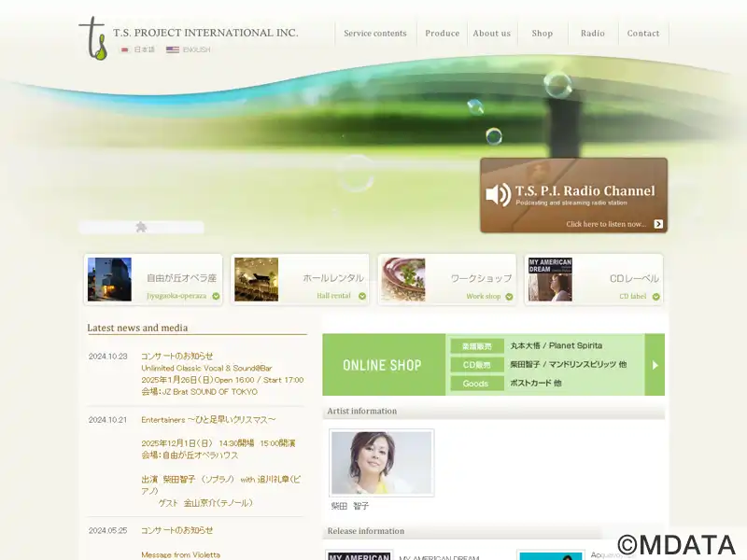The height and width of the screenshot is (560, 747).
Task: Click the Online Shop right arrow
Action: [655, 365]
